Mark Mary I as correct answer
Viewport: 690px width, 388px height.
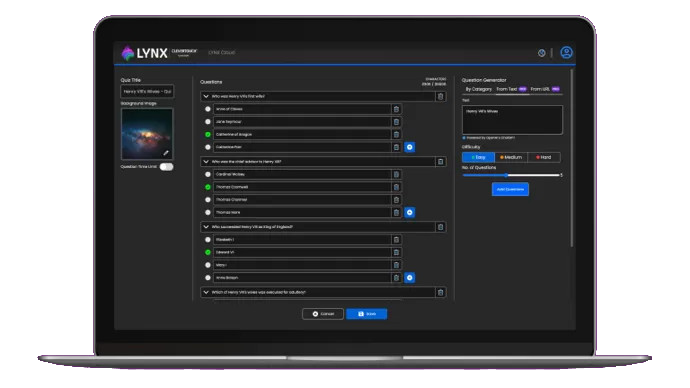click(208, 265)
